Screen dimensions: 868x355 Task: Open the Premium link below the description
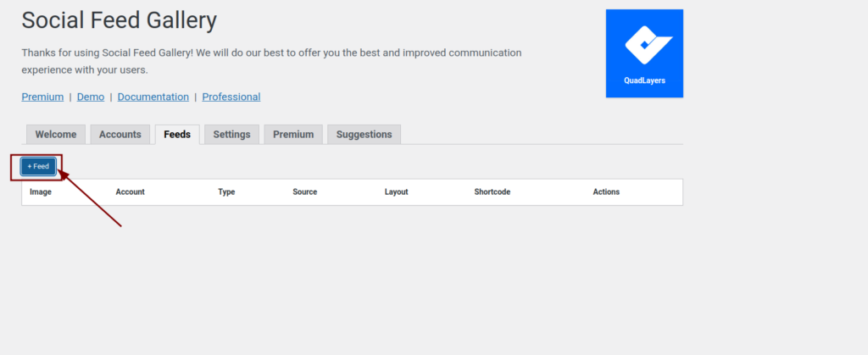(x=42, y=97)
